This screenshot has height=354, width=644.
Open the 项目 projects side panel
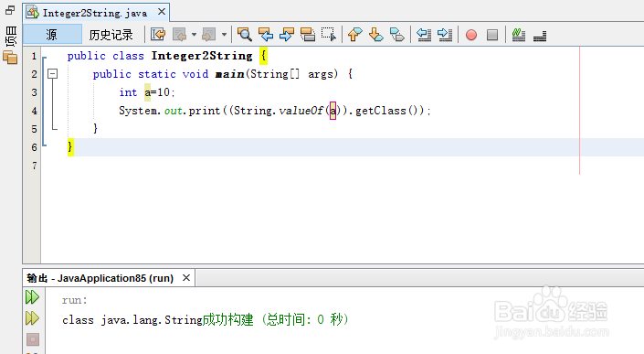pos(11,37)
